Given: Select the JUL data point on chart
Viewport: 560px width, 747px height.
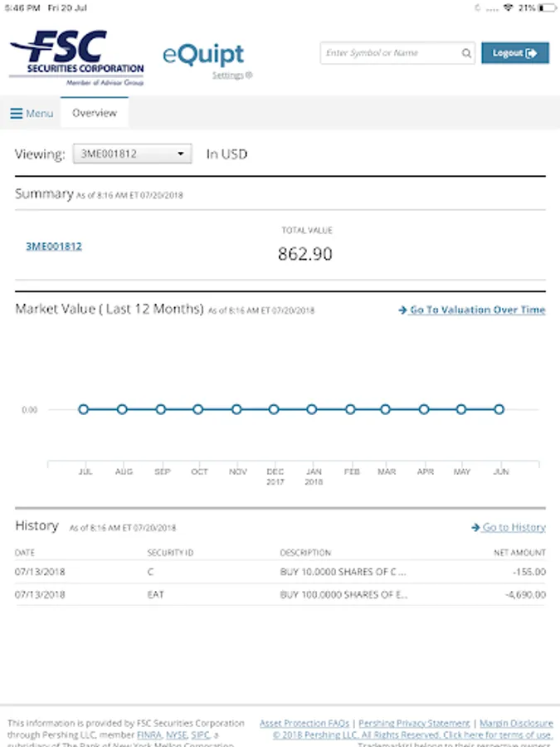Looking at the screenshot, I should (84, 409).
